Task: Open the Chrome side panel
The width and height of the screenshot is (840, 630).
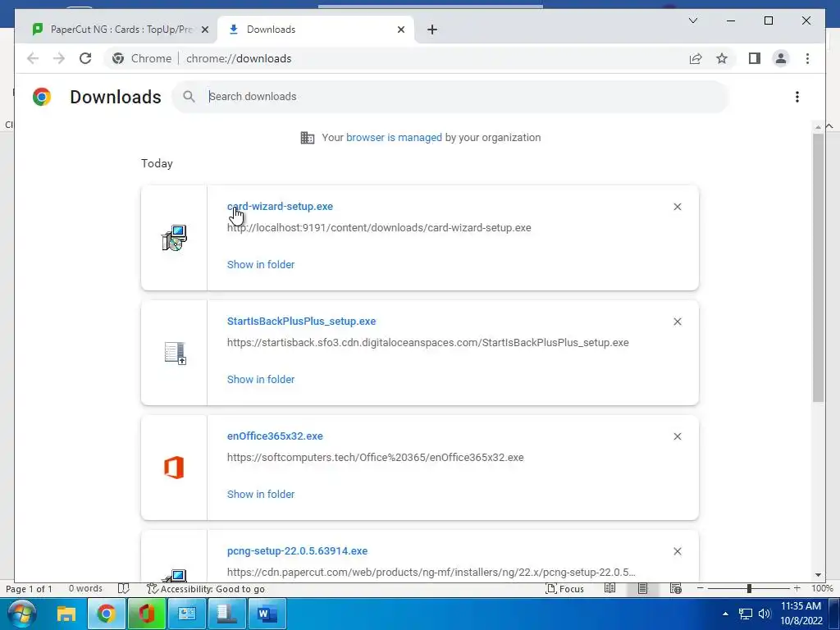Action: [755, 58]
